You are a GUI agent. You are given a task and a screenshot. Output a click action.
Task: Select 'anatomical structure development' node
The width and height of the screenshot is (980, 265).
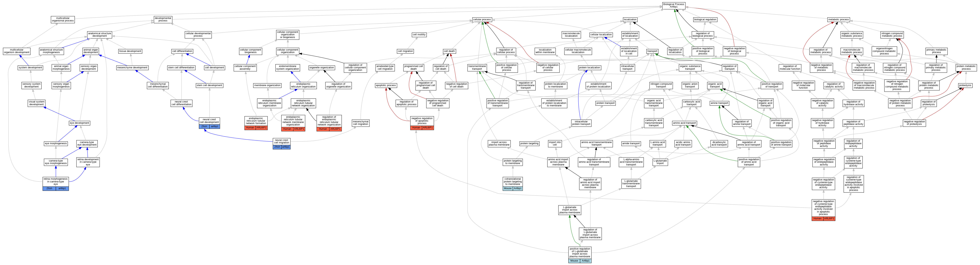click(100, 35)
